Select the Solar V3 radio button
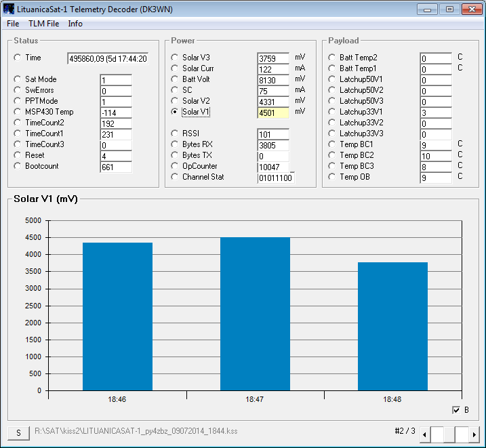 [x=174, y=58]
